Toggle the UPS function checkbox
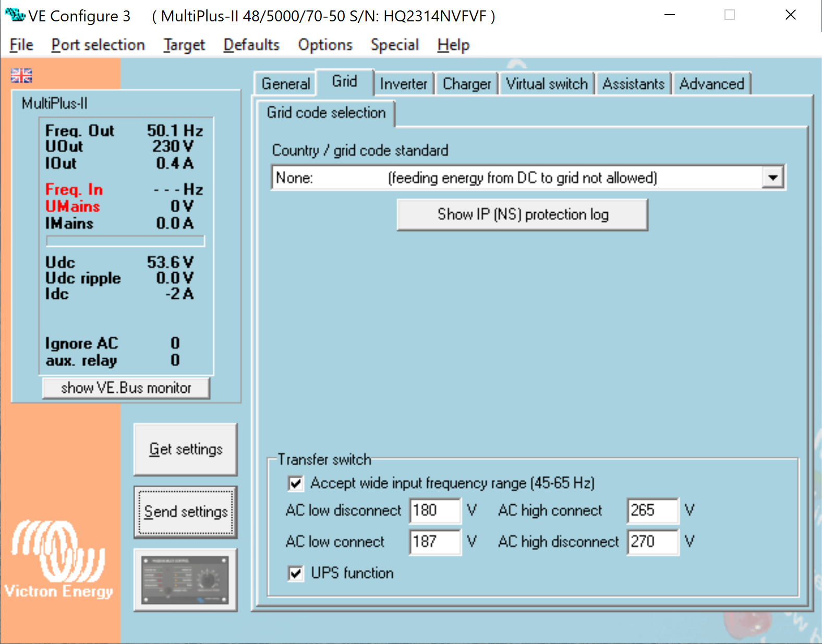Image resolution: width=822 pixels, height=644 pixels. click(x=295, y=574)
